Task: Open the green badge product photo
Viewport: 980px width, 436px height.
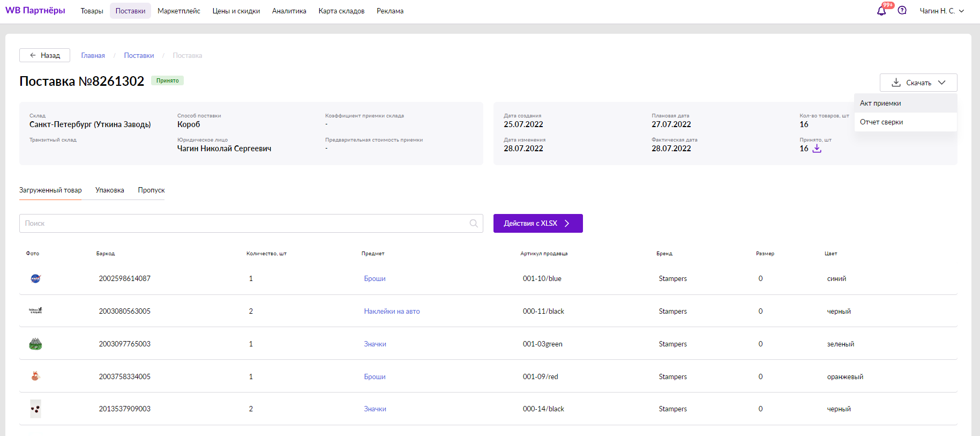Action: 35,344
